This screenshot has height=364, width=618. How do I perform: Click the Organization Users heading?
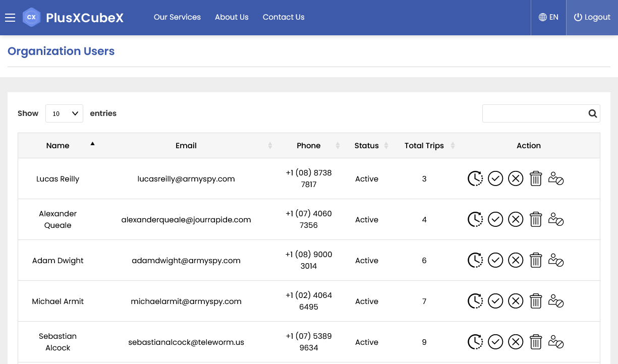(x=61, y=51)
